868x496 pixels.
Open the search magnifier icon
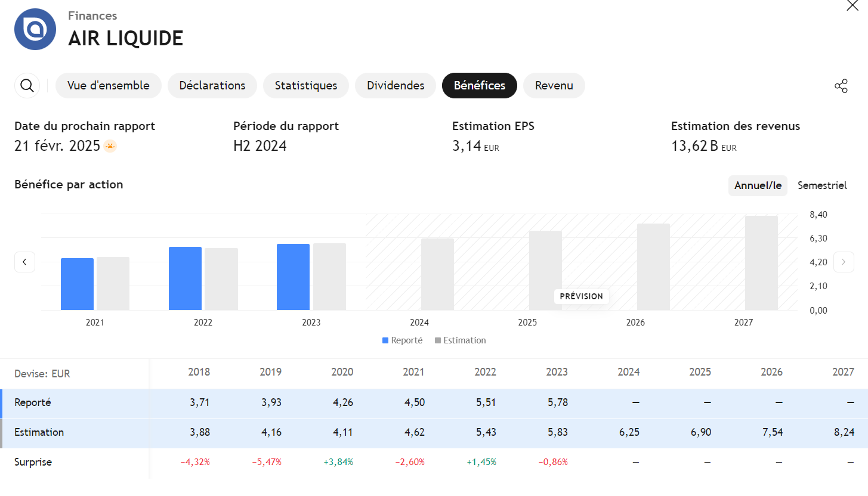coord(27,86)
